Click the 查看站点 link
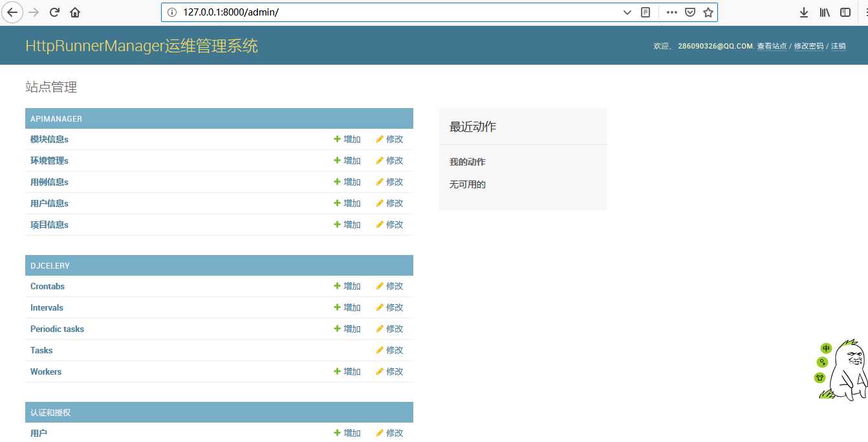This screenshot has width=868, height=442. tap(772, 47)
